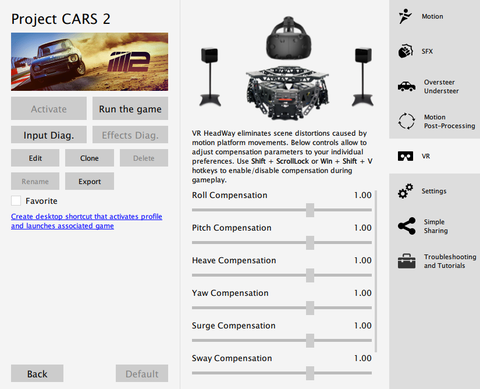
Task: Click the Pitch Compensation label
Action: click(x=231, y=228)
